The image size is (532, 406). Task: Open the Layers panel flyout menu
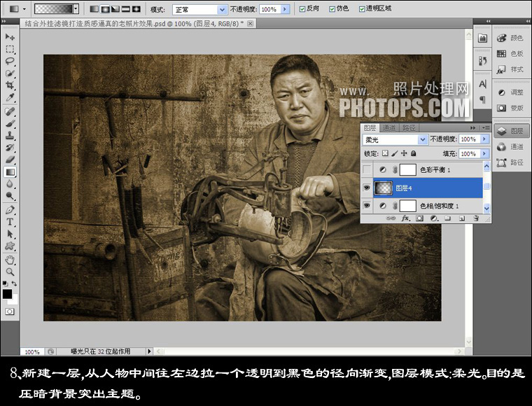[486, 128]
